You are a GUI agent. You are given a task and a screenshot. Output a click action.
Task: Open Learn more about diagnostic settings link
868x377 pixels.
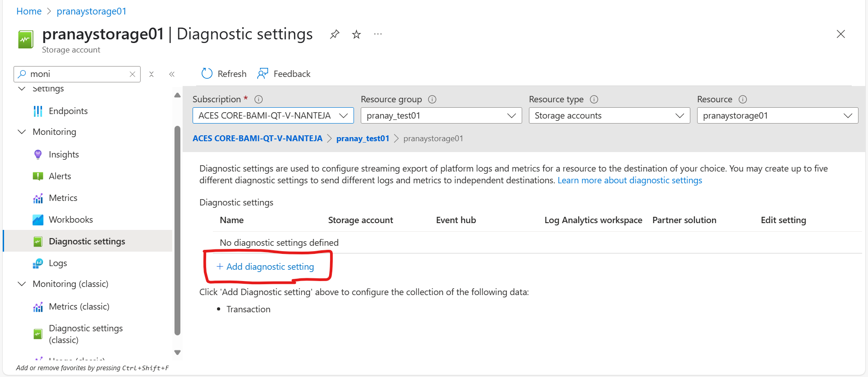(x=630, y=180)
